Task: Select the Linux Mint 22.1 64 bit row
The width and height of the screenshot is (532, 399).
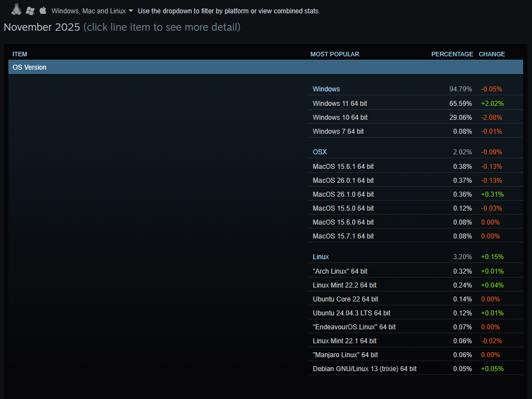Action: pos(416,340)
